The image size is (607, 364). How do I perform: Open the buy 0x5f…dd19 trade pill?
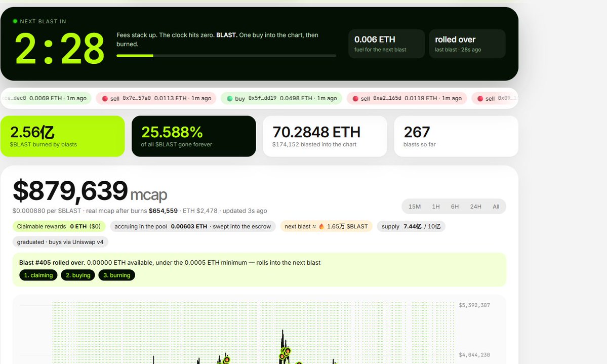281,98
